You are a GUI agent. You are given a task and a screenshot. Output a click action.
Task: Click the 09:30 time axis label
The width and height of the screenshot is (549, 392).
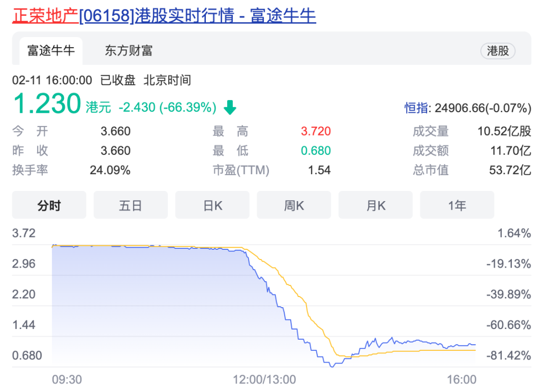[67, 379]
